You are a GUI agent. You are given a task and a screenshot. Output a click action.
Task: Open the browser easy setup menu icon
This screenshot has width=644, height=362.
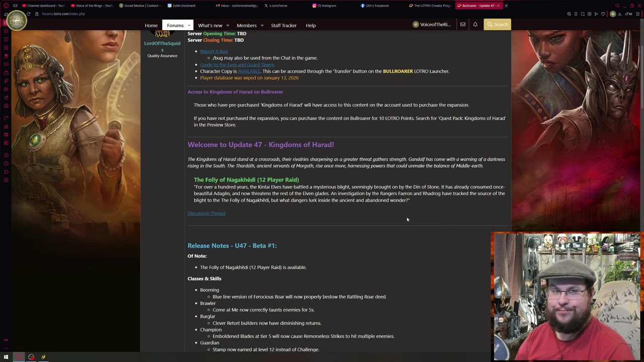638,14
